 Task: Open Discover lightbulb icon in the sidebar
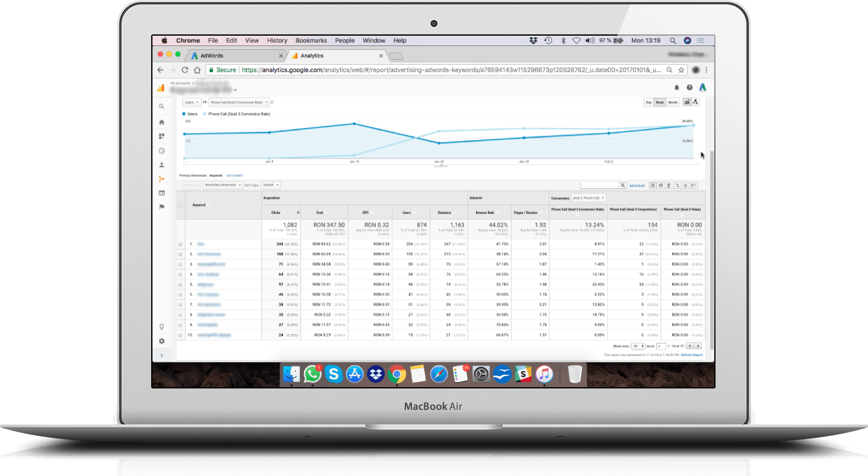(162, 327)
